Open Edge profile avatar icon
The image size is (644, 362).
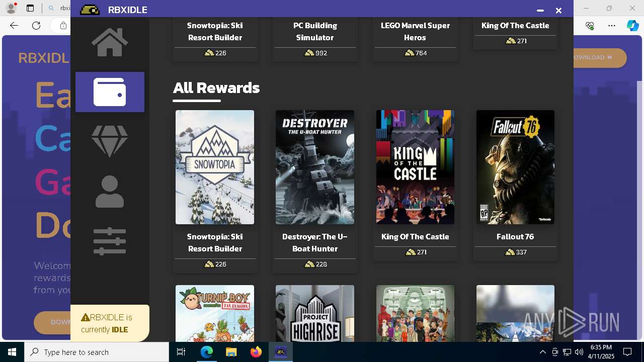tap(11, 8)
